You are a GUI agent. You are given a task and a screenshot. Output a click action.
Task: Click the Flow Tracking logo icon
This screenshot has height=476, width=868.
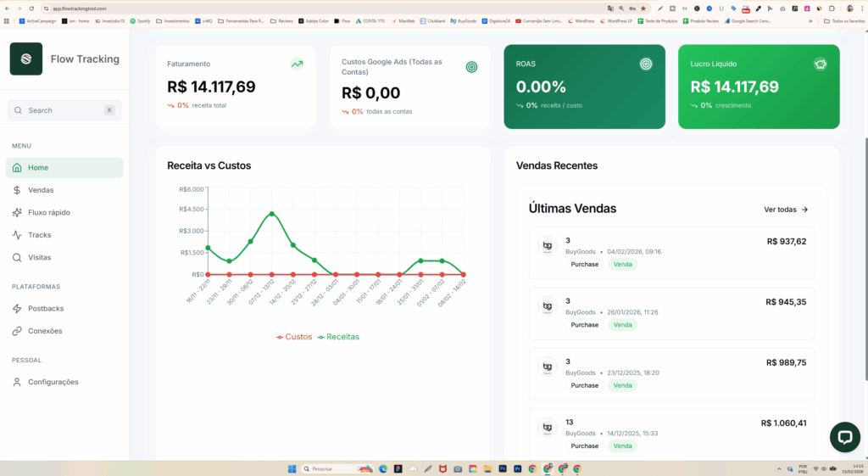click(26, 59)
